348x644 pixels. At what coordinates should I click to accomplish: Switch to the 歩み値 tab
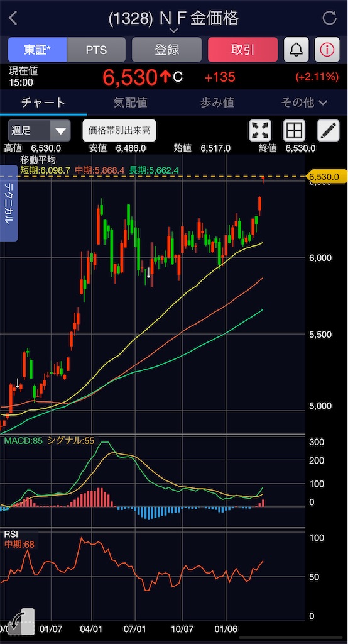[217, 103]
